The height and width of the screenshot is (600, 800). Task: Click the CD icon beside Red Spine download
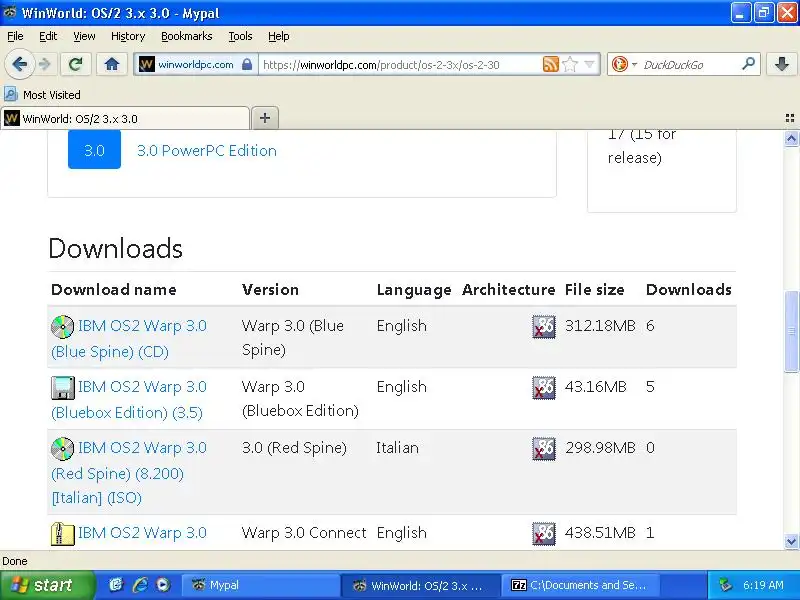click(x=63, y=449)
